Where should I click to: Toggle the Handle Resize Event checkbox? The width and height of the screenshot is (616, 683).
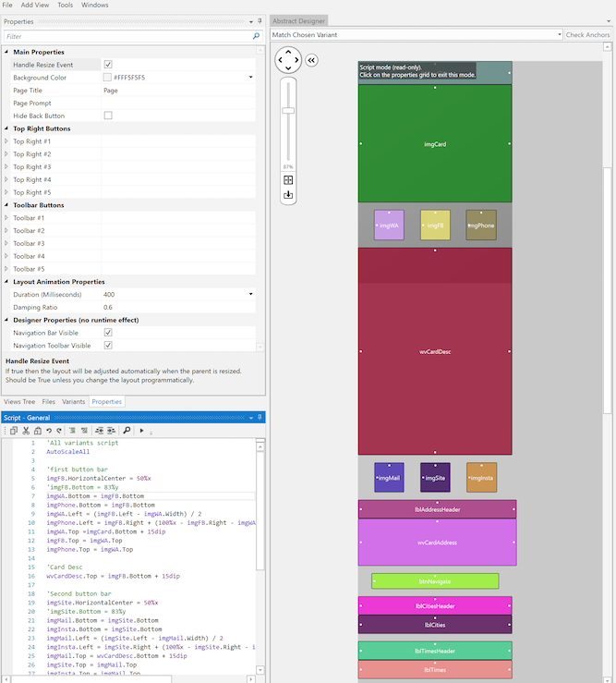(108, 65)
